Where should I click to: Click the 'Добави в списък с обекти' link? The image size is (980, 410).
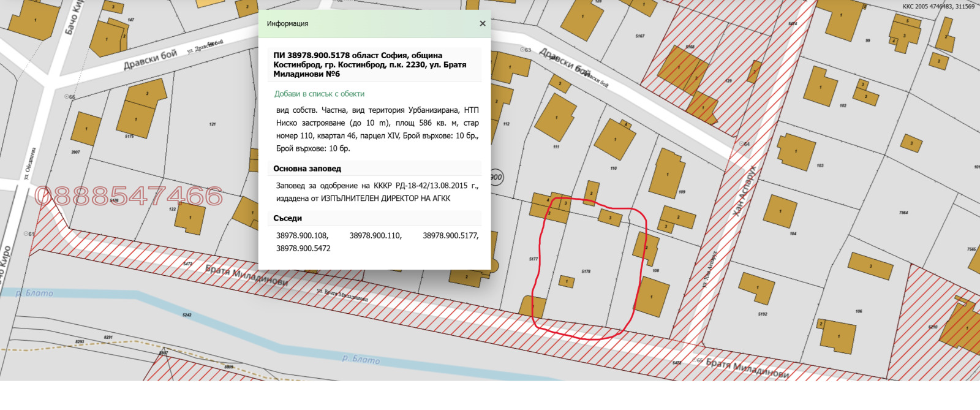pos(319,94)
